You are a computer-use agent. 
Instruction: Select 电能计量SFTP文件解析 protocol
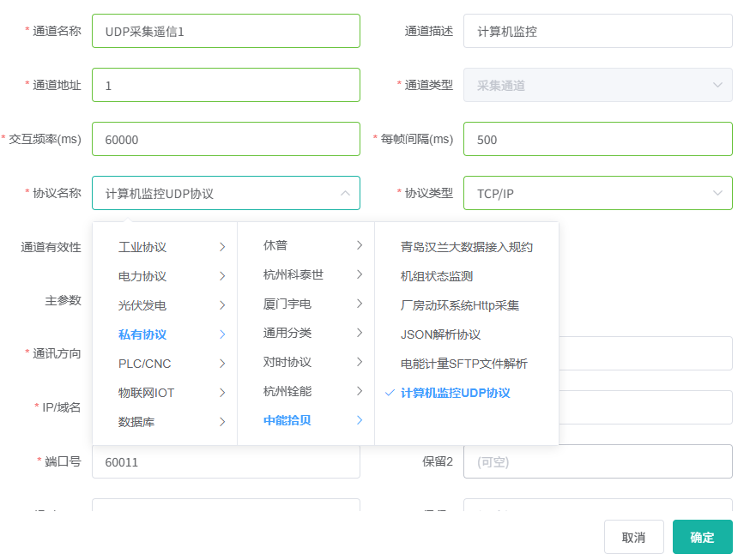(x=463, y=364)
